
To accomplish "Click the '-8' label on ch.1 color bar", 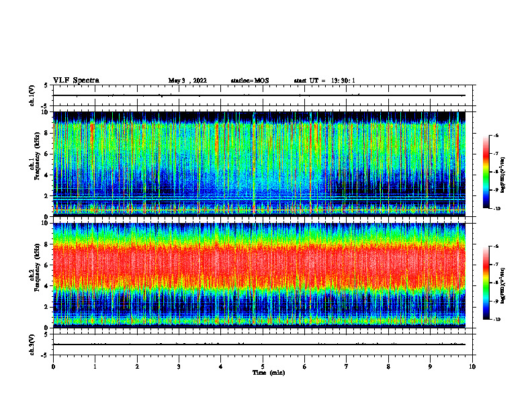I will [x=496, y=172].
